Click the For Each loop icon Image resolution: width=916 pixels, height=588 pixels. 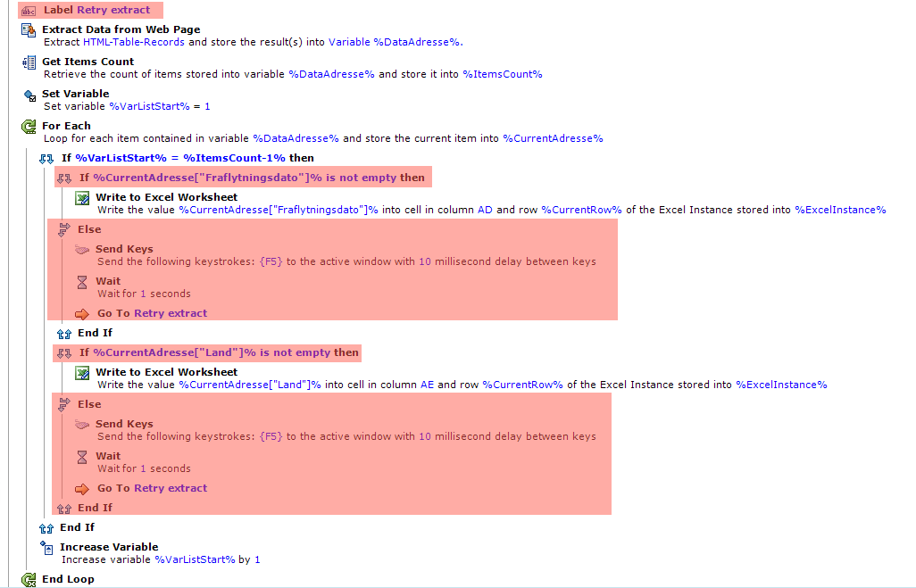[29, 126]
